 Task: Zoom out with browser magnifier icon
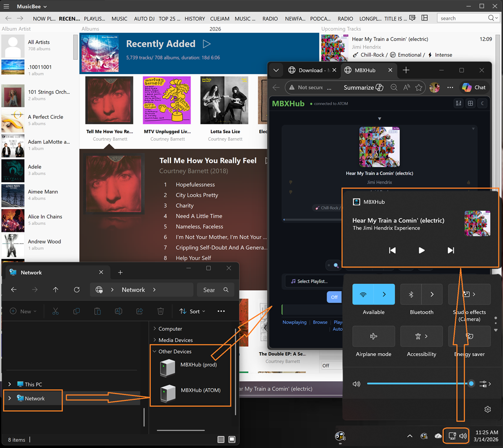click(x=393, y=87)
